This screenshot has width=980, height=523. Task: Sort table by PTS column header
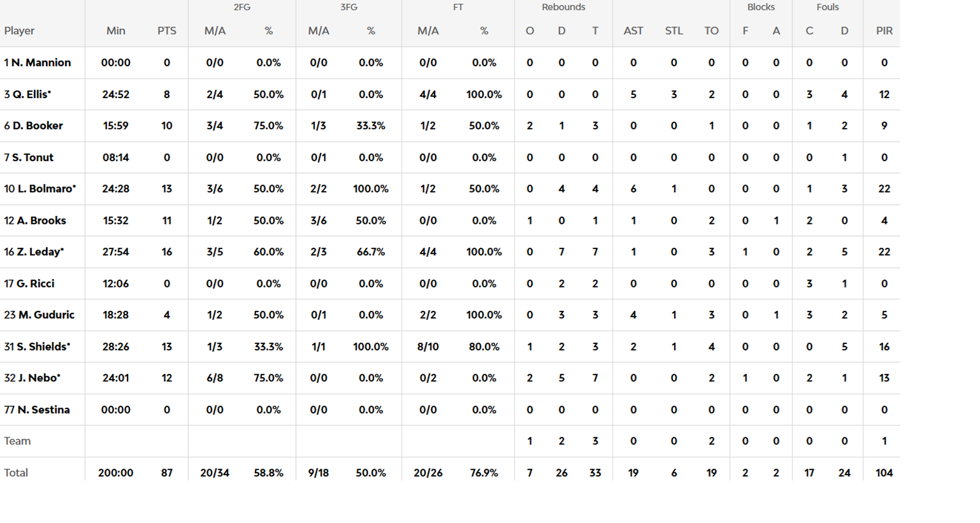click(167, 31)
